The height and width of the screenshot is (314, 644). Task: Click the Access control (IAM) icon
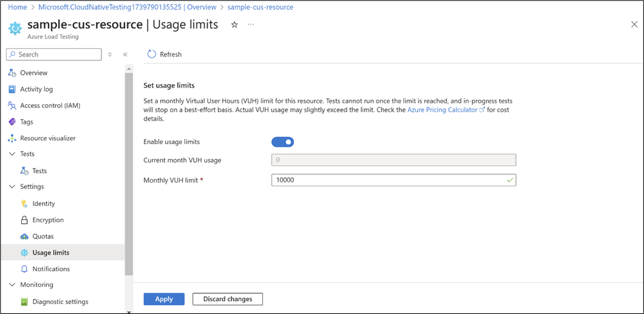click(x=12, y=105)
